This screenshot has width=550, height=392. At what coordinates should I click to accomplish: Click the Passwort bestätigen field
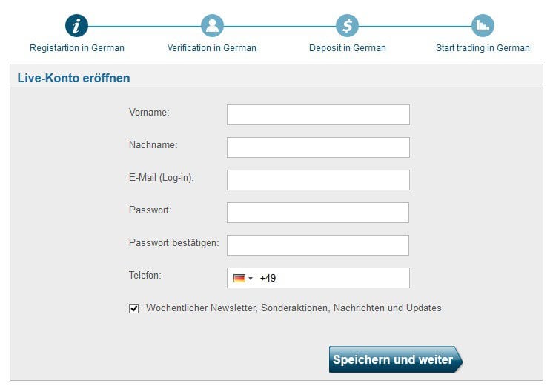tap(318, 245)
